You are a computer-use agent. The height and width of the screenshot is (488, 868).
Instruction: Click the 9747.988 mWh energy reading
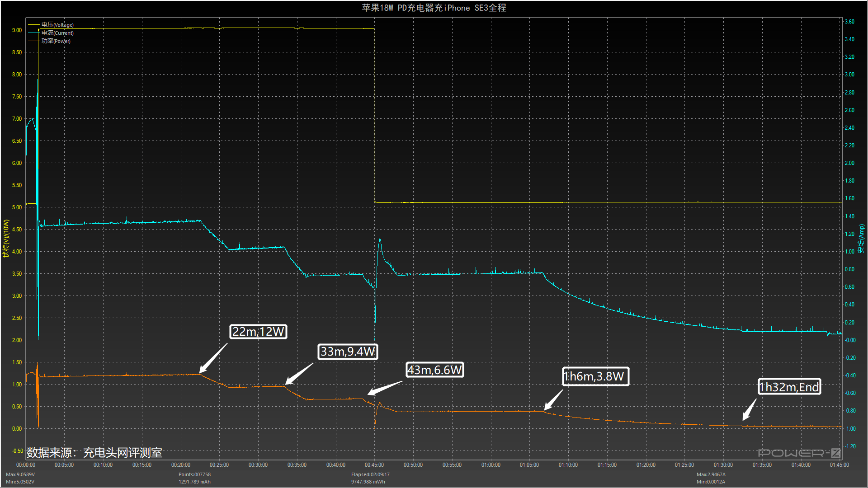coord(368,482)
